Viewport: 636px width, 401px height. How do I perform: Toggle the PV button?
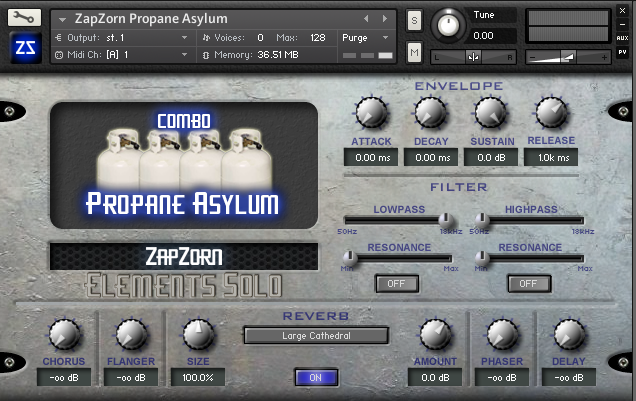pyautogui.click(x=622, y=52)
